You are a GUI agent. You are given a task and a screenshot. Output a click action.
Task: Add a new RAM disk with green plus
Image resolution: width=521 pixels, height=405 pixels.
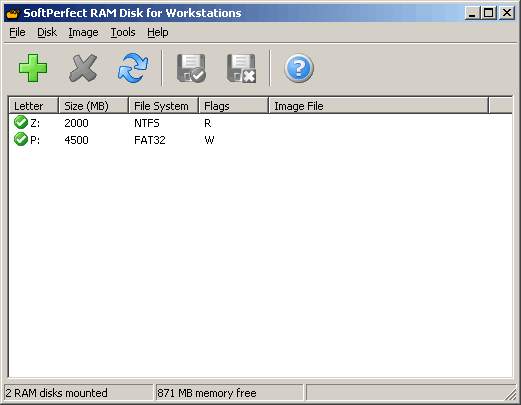pos(33,68)
